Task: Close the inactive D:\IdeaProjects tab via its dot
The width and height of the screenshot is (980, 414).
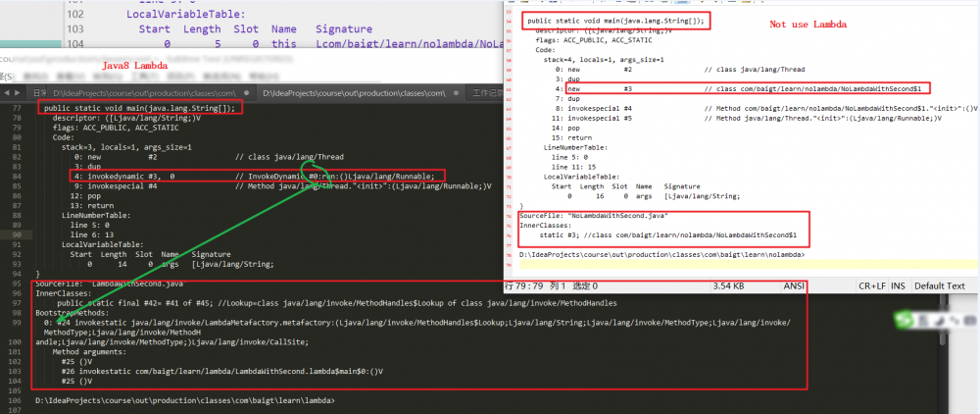Action: [x=248, y=92]
